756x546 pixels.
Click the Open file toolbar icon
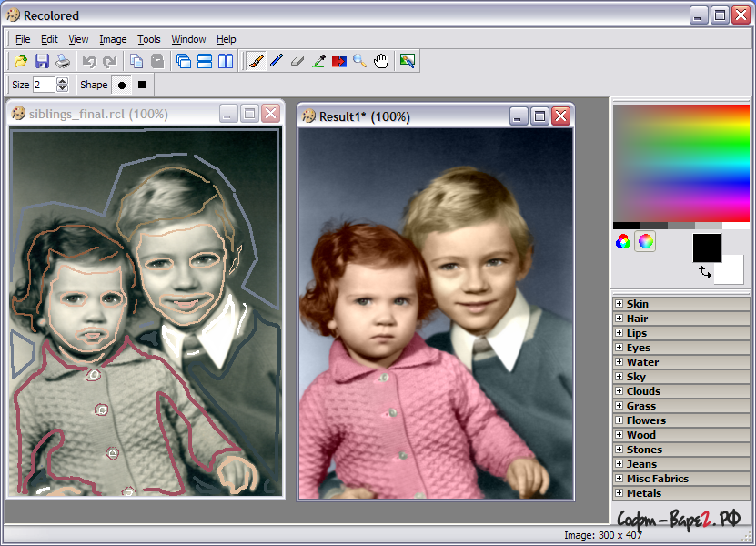[x=21, y=61]
